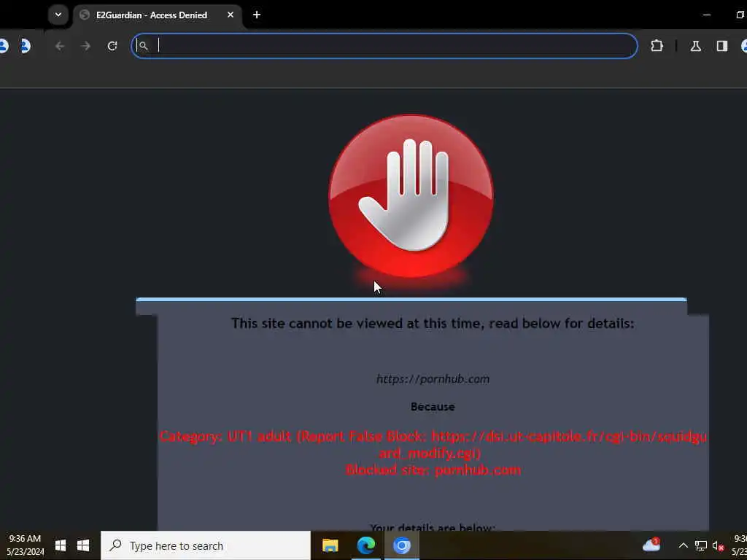747x560 pixels.
Task: Go forward to next page
Action: click(86, 46)
